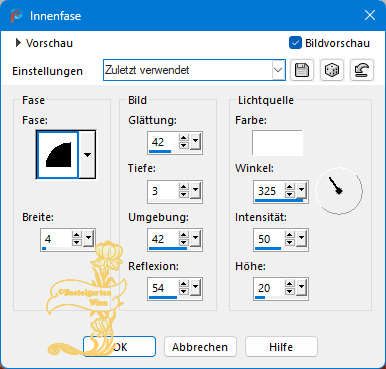Open the Farbe light color swatch
The width and height of the screenshot is (386, 369).
[x=277, y=143]
